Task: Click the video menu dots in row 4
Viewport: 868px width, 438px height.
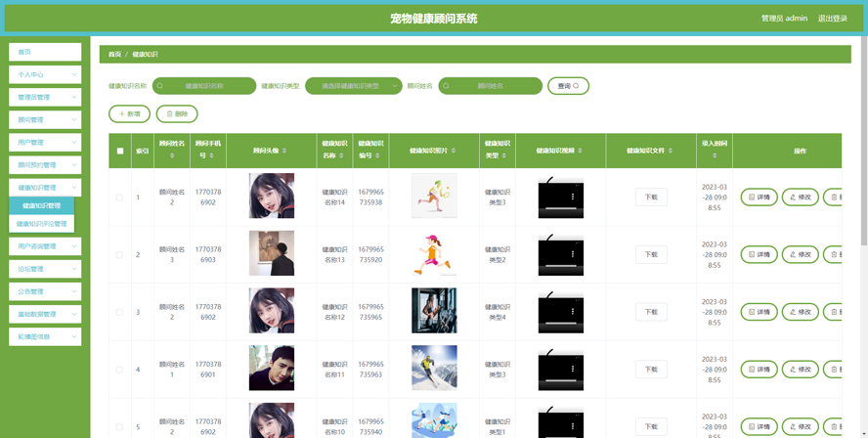Action: pos(573,369)
